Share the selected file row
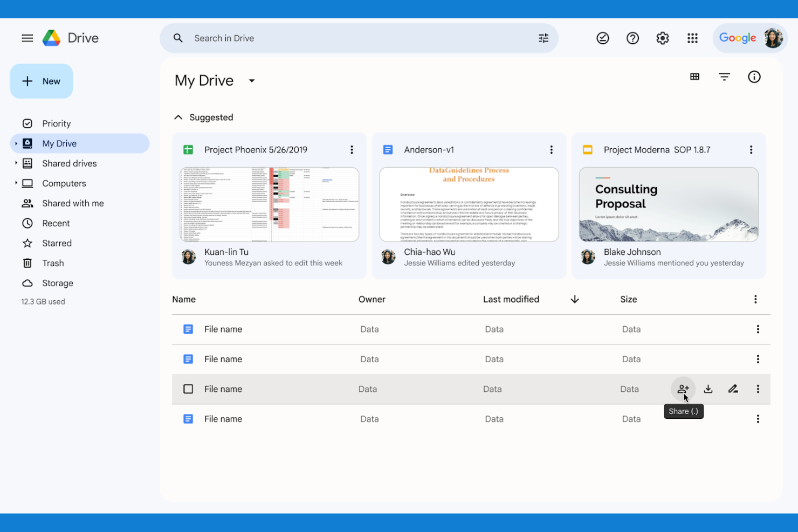The image size is (798, 532). coord(683,389)
